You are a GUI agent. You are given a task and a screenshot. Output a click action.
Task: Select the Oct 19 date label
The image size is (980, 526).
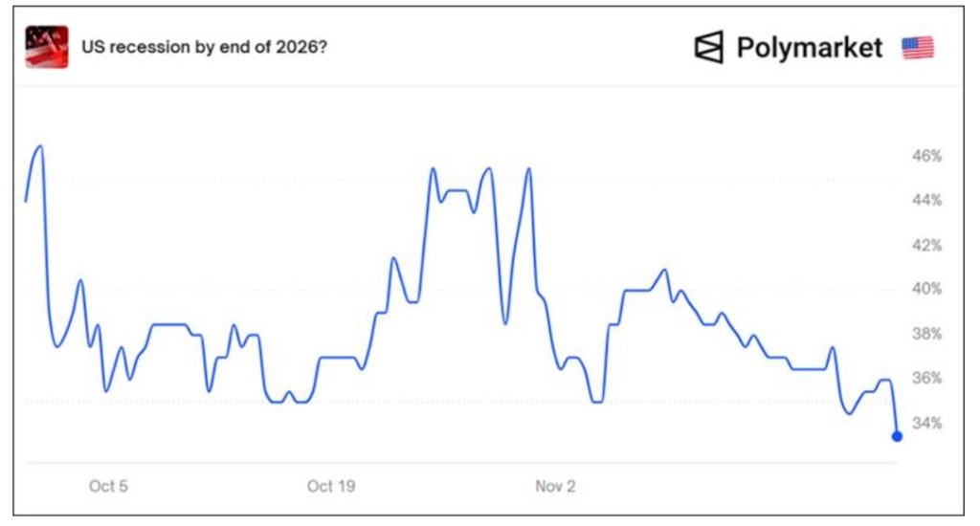[x=331, y=486]
